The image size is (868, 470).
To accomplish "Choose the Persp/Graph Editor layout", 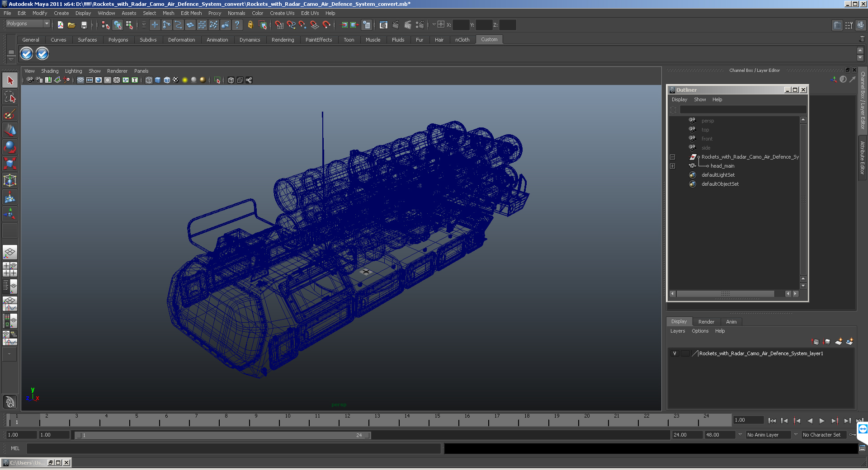I will 10,304.
